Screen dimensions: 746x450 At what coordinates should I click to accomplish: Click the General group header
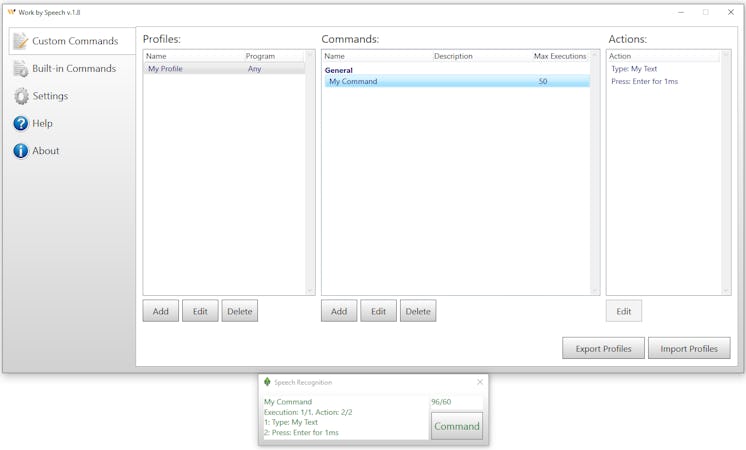click(x=339, y=70)
